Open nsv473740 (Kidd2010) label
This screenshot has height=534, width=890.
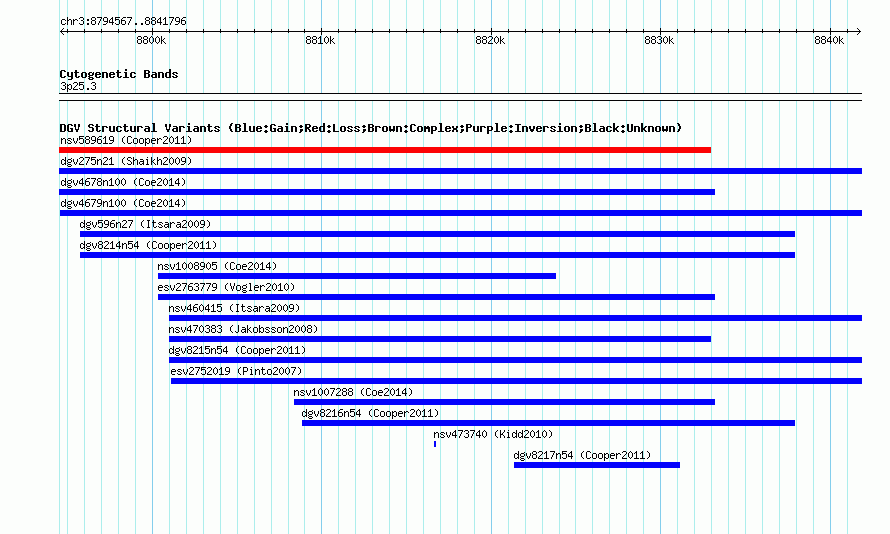pyautogui.click(x=493, y=434)
